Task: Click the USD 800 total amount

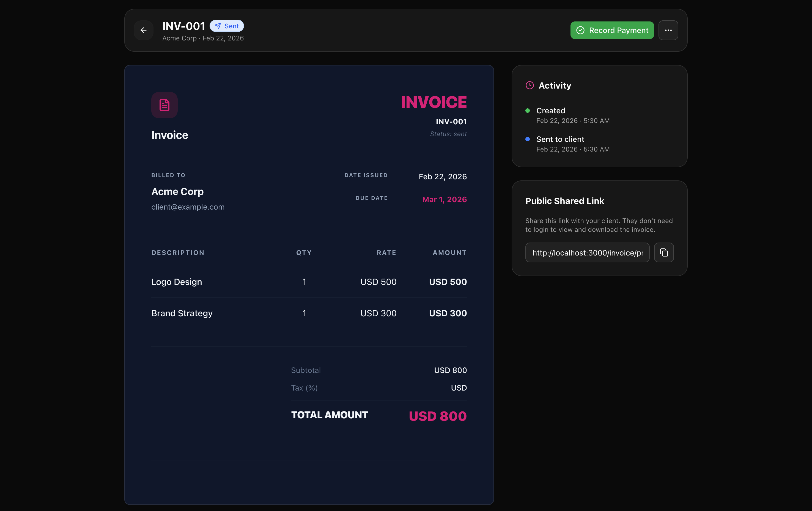Action: click(x=437, y=416)
